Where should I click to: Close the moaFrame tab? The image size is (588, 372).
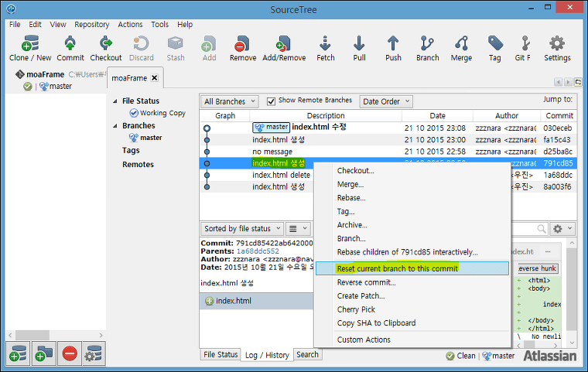(154, 77)
